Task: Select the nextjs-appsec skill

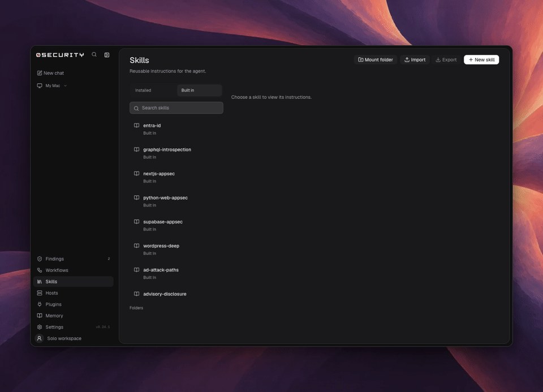Action: point(176,177)
